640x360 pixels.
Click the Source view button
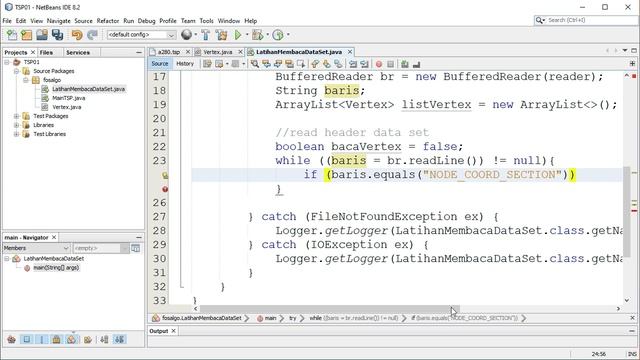coord(160,64)
